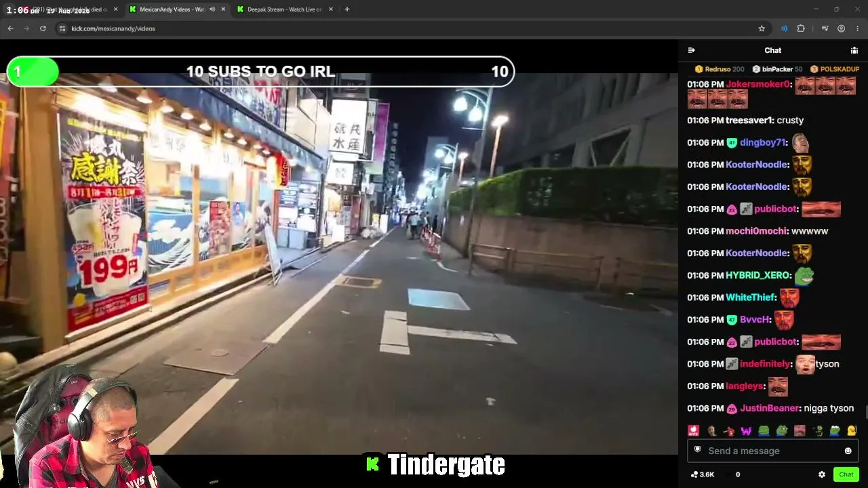Screen dimensions: 868x488
Task: Click username BvvcH in chat
Action: [755, 319]
